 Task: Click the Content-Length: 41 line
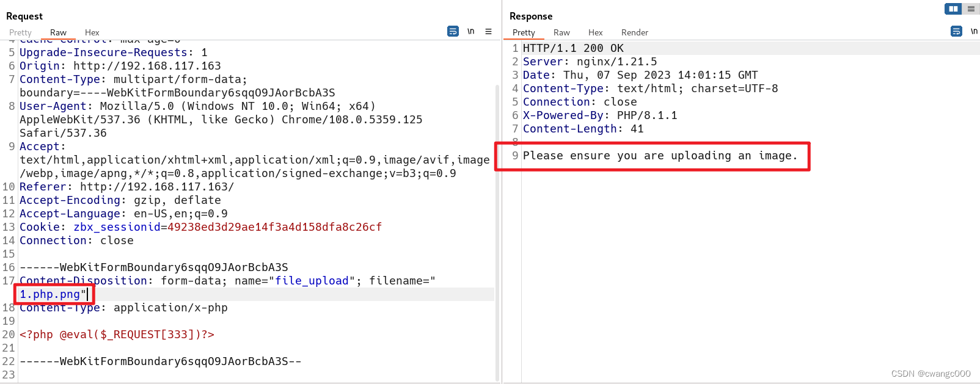583,129
